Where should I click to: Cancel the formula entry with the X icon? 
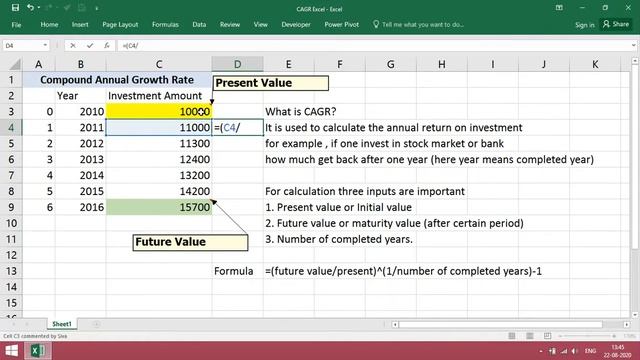point(73,45)
